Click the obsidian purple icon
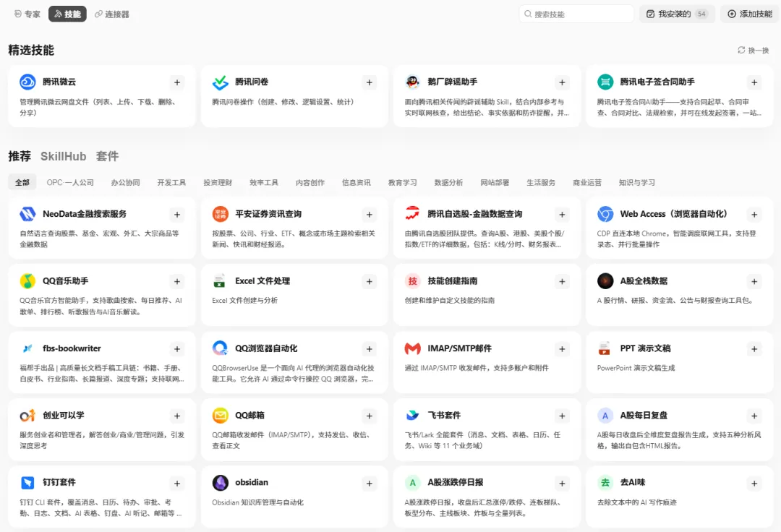The image size is (781, 532). pos(220,483)
